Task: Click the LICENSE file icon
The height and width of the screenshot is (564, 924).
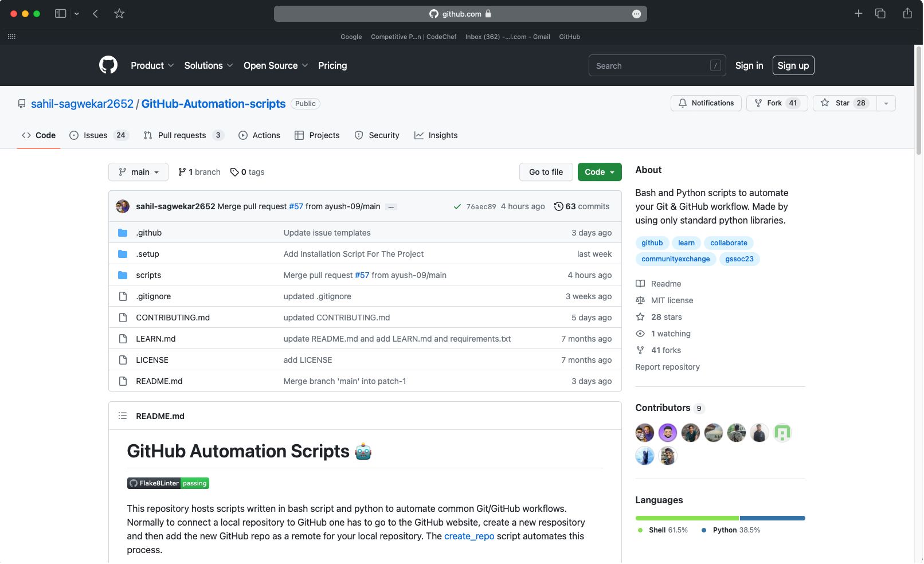Action: point(123,360)
